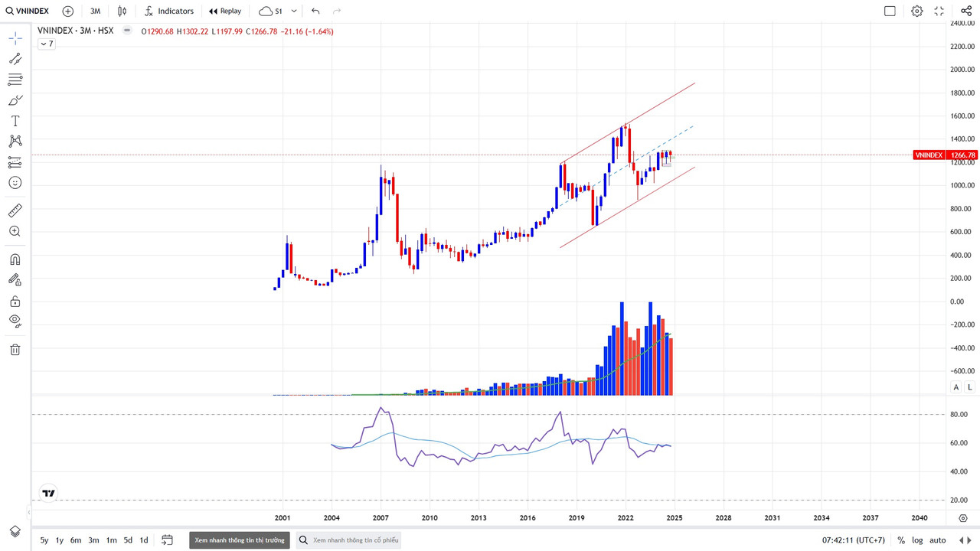Screen dimensions: 980x551
Task: Set the chart range to 1d
Action: pyautogui.click(x=143, y=540)
